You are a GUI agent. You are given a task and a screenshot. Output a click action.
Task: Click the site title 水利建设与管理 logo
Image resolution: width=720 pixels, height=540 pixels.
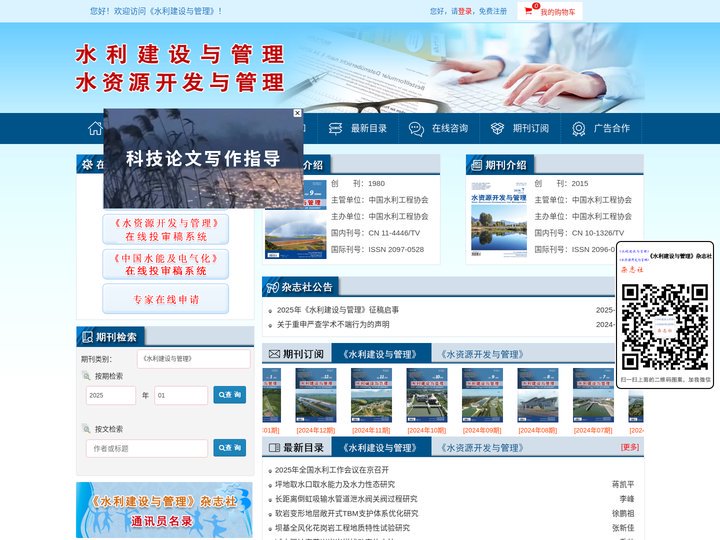click(x=180, y=54)
